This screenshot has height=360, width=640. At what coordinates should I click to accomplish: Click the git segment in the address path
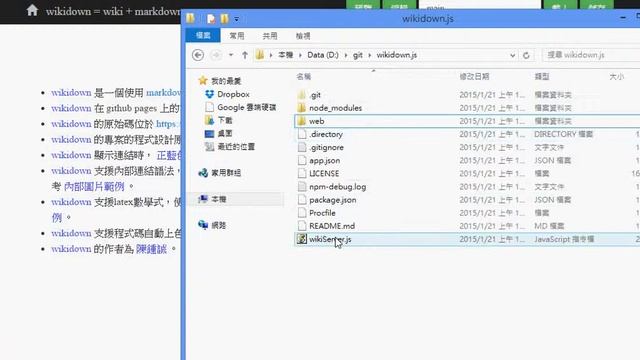point(358,55)
